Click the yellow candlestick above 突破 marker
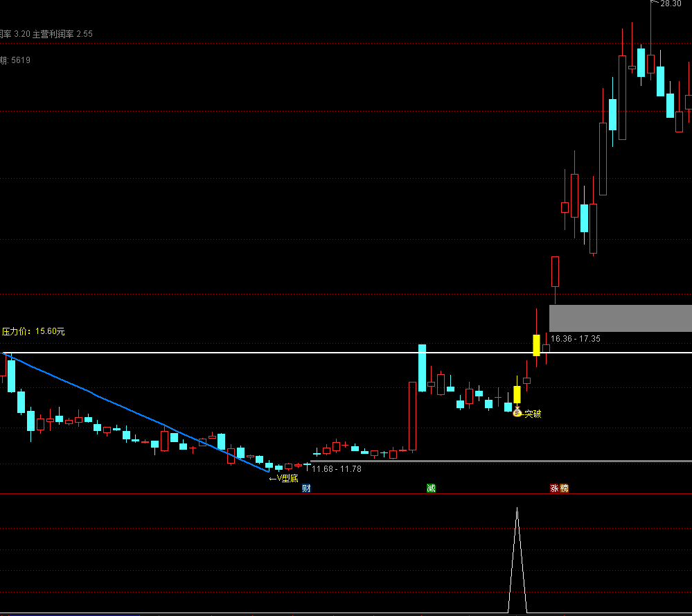This screenshot has width=692, height=616. click(517, 395)
